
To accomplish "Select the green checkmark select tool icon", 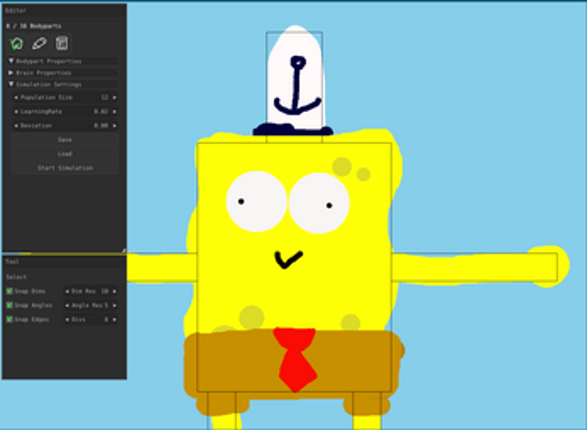I will tap(16, 43).
